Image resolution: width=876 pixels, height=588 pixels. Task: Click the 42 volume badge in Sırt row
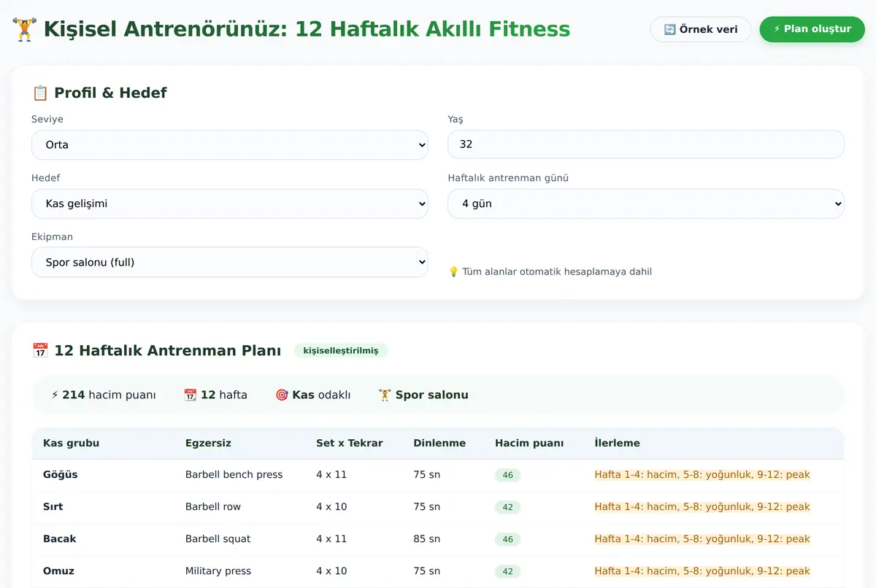coord(507,507)
